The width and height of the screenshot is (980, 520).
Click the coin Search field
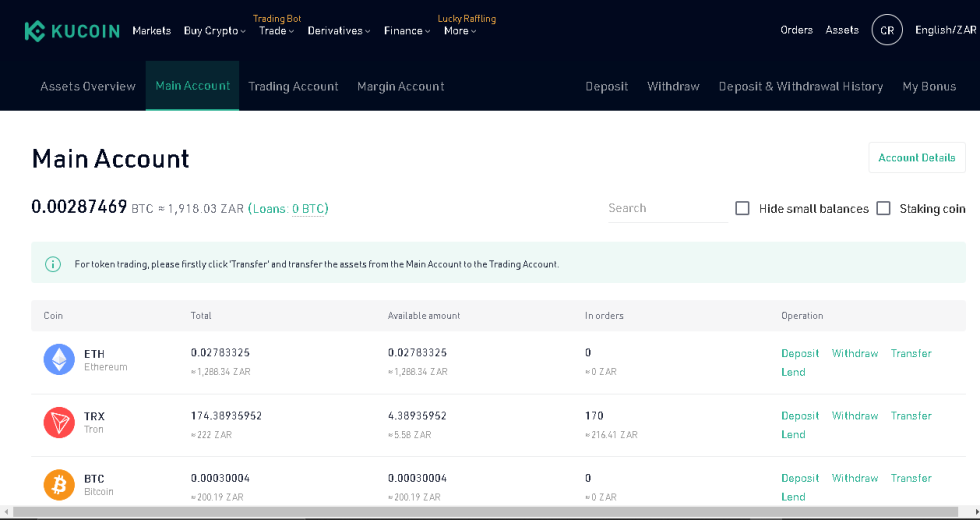pos(668,208)
